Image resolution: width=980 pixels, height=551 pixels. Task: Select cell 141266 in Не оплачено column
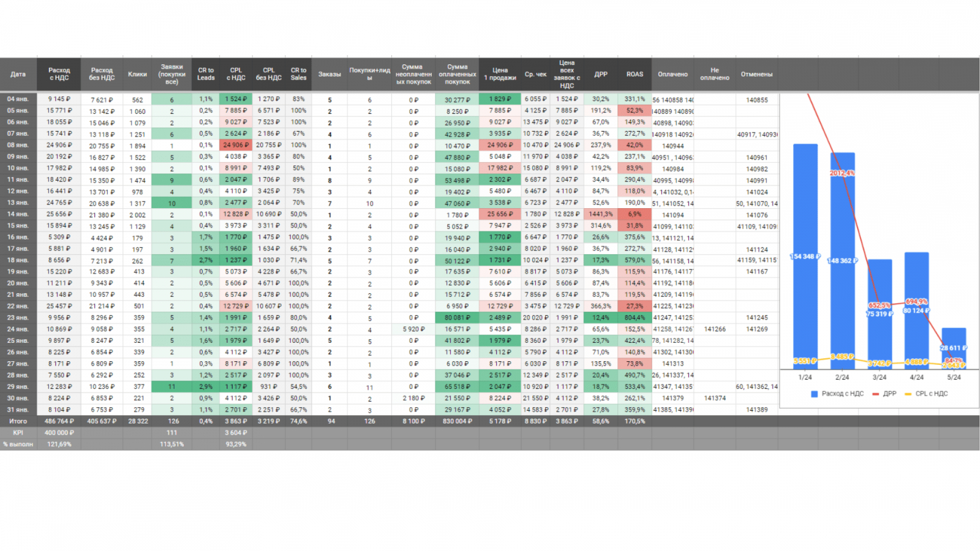coord(715,329)
